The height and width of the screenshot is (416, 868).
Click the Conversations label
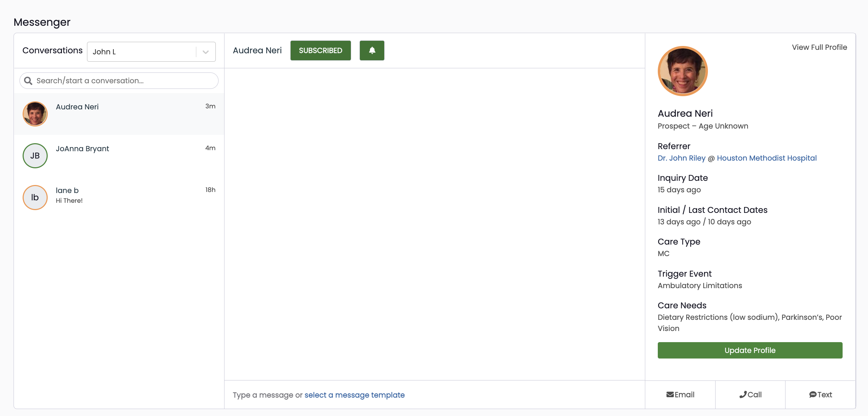[53, 51]
